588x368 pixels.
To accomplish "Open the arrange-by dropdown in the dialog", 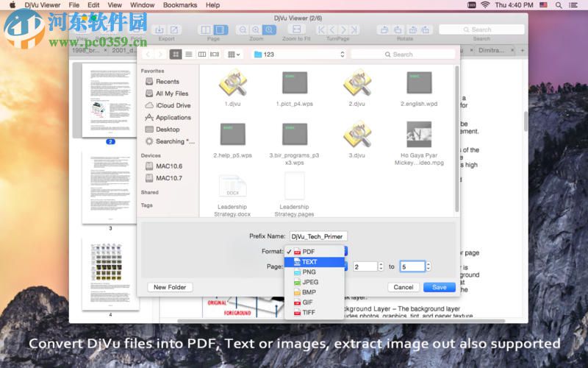I will tap(234, 54).
